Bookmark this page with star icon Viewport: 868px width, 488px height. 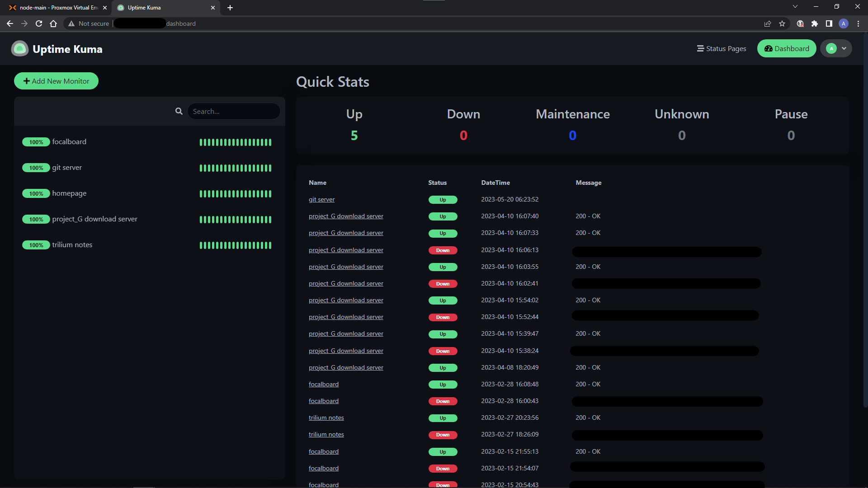782,23
